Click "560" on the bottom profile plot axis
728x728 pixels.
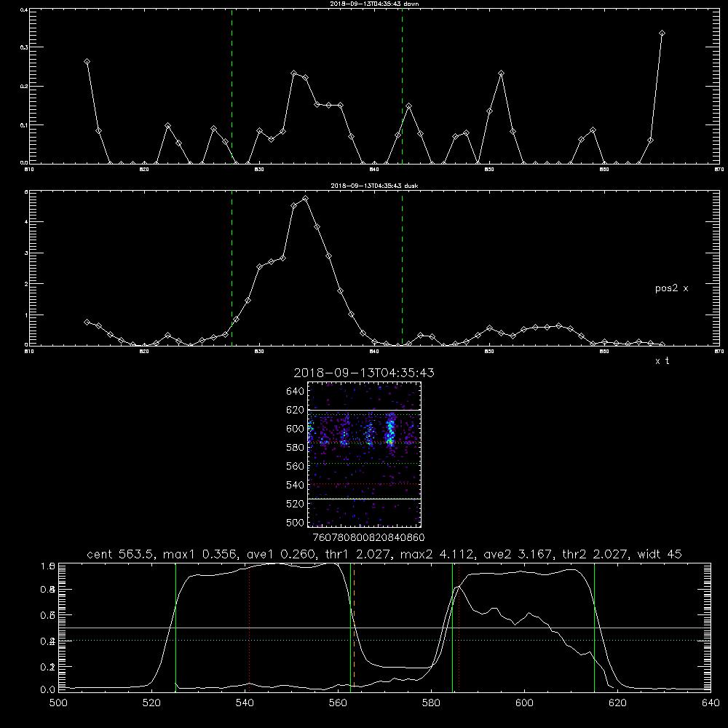tap(338, 703)
